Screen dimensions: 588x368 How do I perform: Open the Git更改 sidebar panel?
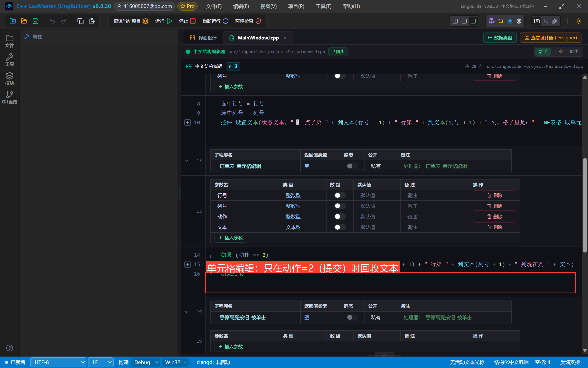coord(9,97)
